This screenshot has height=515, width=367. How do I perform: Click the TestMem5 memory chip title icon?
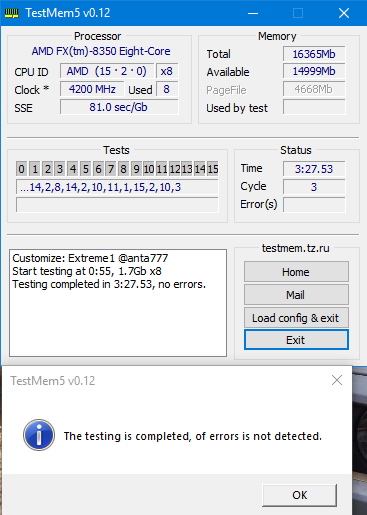point(12,13)
